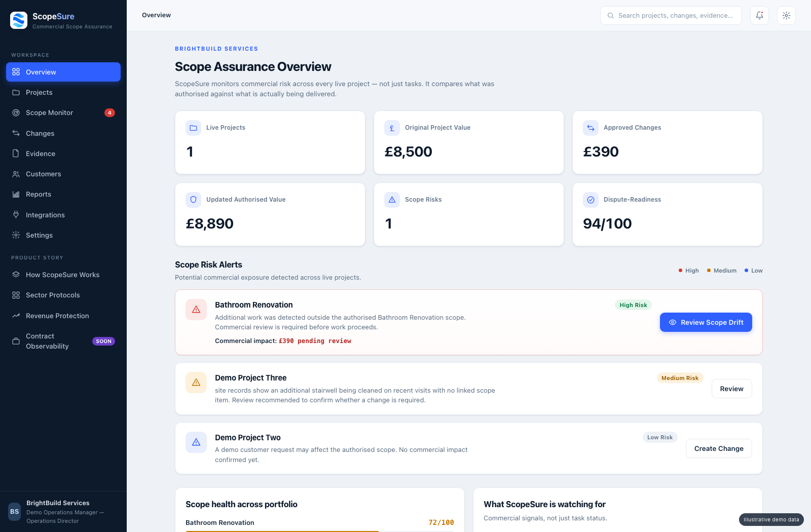Click Review Scope Drift button
Image resolution: width=811 pixels, height=532 pixels.
pyautogui.click(x=706, y=322)
